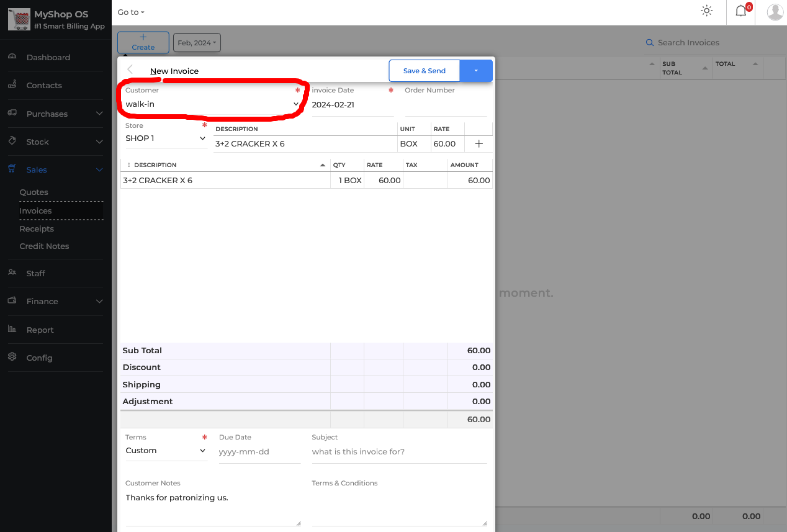787x532 pixels.
Task: Open the Go to menu
Action: click(x=131, y=12)
